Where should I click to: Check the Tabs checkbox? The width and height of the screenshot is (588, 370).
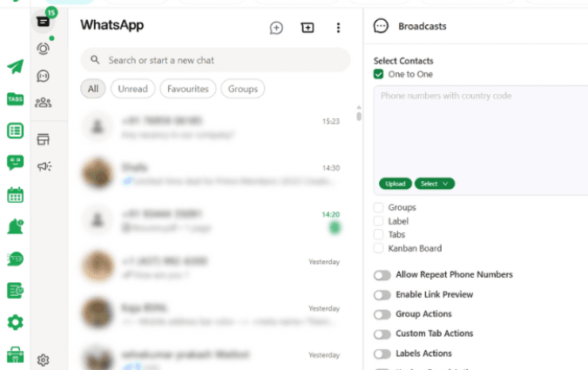tap(378, 235)
